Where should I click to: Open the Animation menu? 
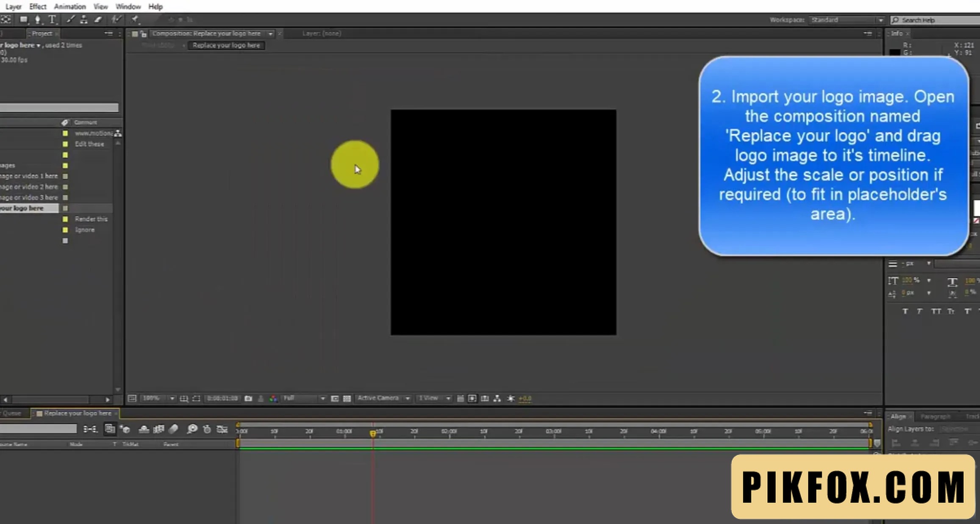(x=70, y=6)
